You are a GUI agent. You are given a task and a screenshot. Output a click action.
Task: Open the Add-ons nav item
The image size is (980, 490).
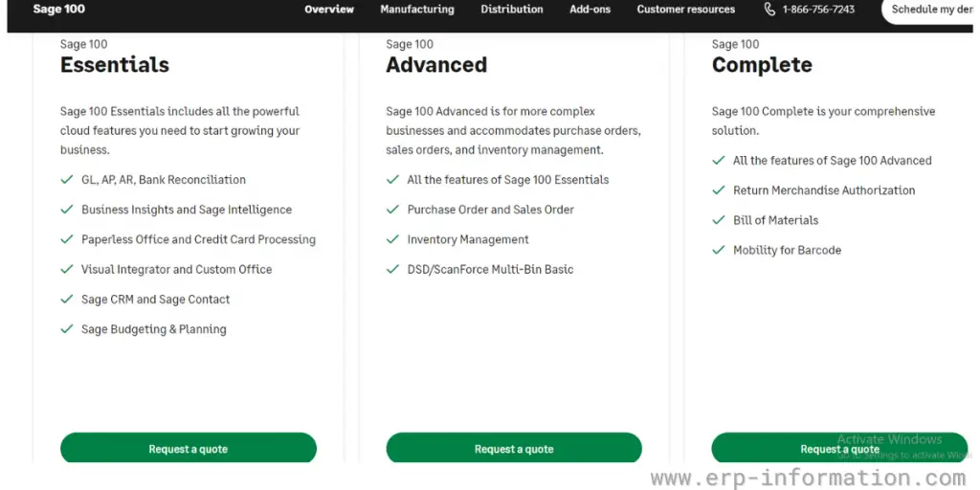(590, 10)
